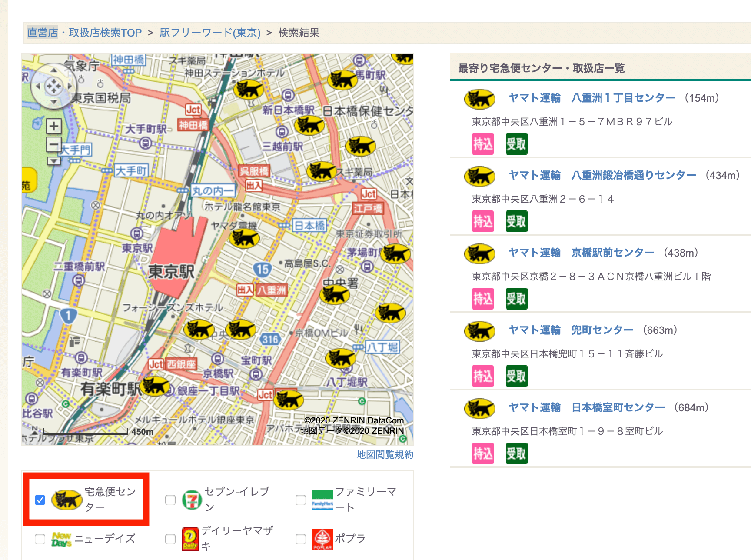
Task: Check the ポプラ store filter
Action: click(x=301, y=539)
